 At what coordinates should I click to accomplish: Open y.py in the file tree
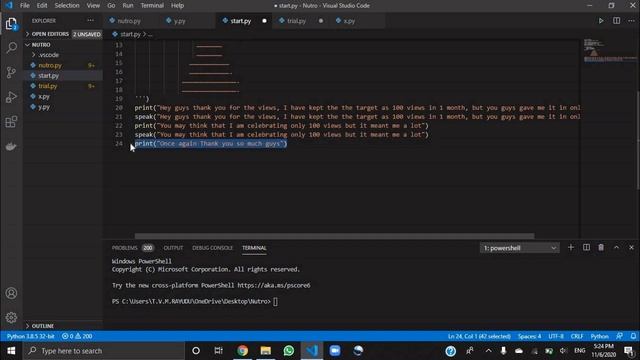click(44, 107)
